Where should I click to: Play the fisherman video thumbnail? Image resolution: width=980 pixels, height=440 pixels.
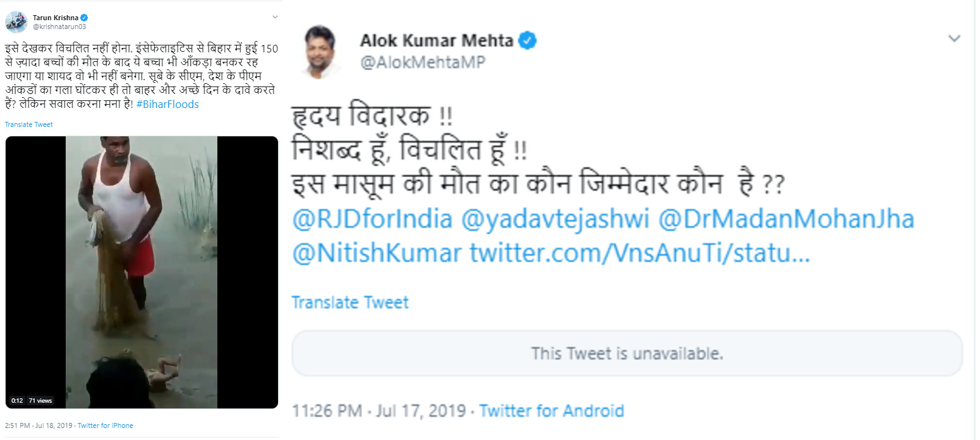142,272
